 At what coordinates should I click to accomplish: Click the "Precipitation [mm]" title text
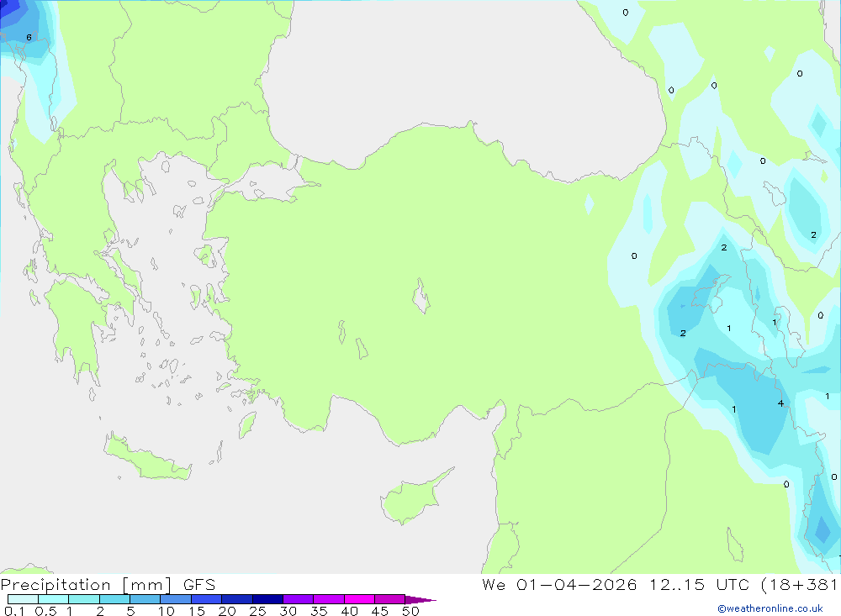click(87, 585)
